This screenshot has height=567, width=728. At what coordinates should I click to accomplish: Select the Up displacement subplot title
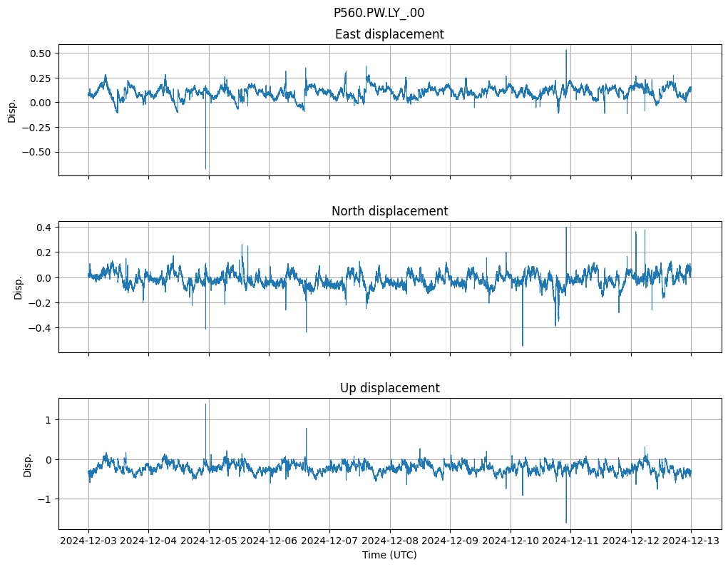click(x=389, y=388)
